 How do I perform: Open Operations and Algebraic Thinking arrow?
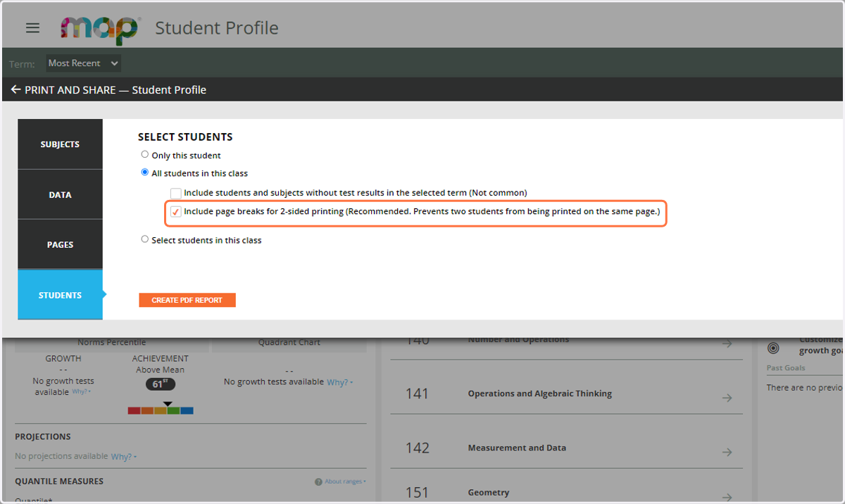[x=727, y=398]
